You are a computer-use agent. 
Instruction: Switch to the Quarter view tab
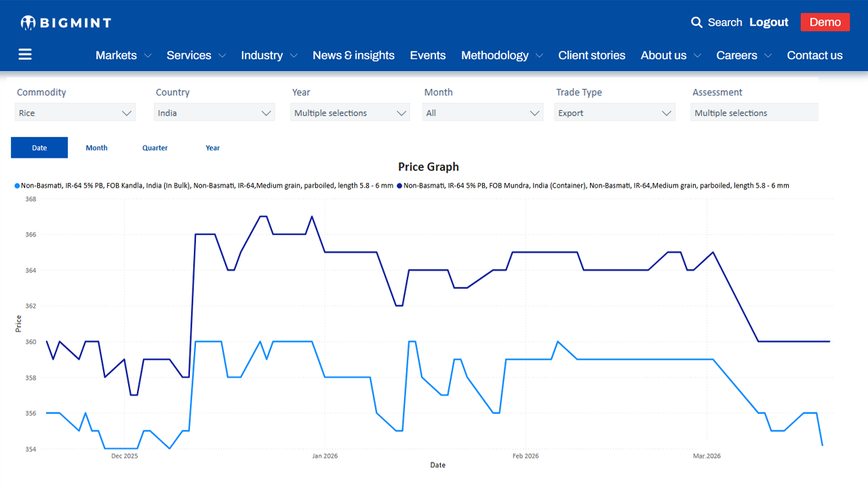tap(155, 148)
